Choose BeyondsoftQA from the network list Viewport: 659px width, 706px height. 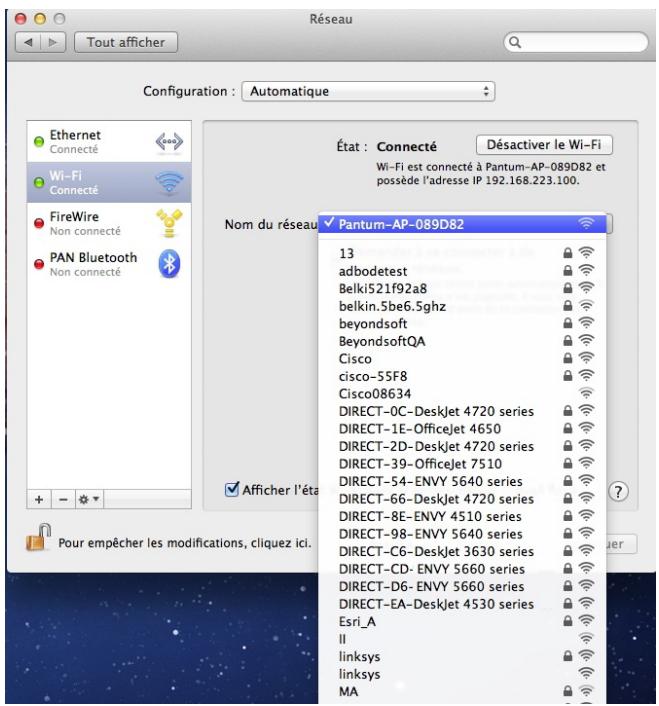point(376,341)
